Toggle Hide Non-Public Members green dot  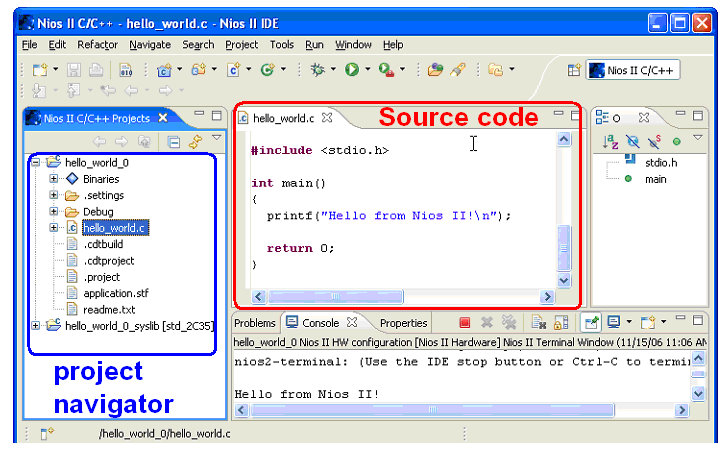click(x=676, y=142)
